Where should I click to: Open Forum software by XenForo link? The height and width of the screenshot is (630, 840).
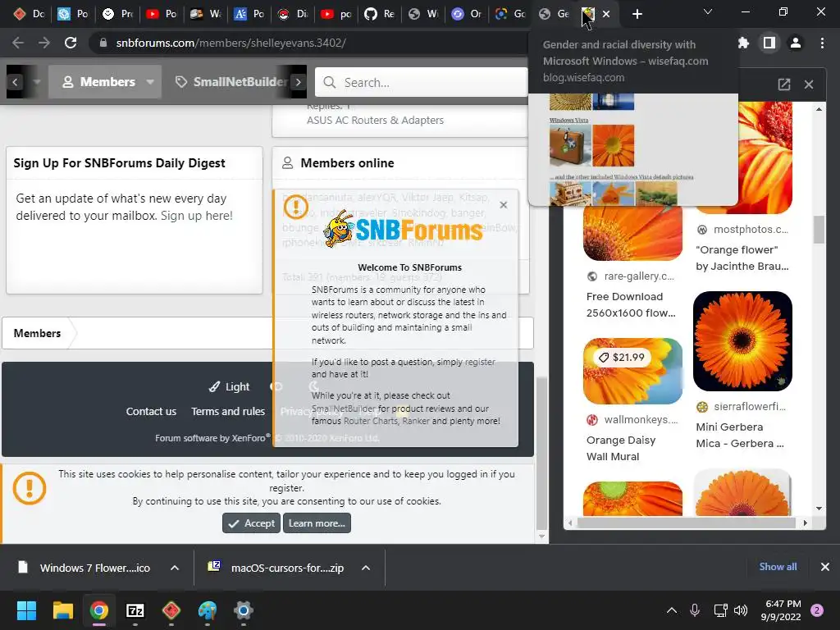[x=212, y=438]
